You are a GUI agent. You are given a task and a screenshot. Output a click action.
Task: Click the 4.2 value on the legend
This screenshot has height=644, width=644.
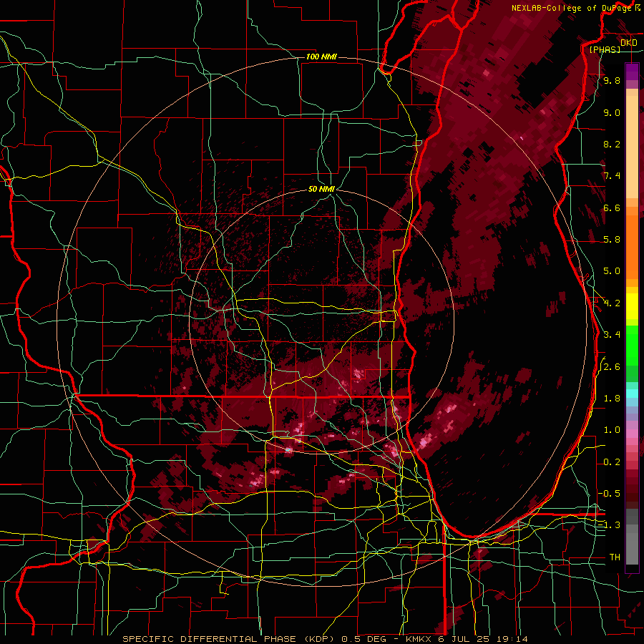click(x=612, y=303)
